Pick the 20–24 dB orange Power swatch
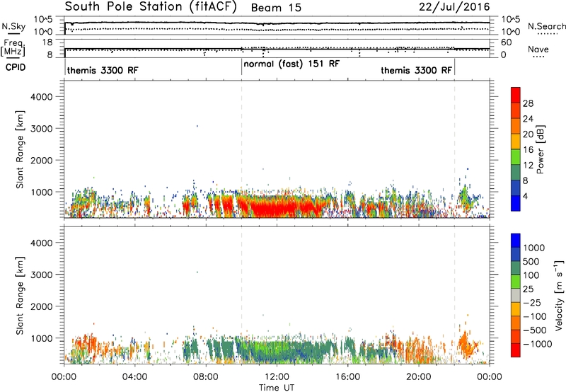Viewport: 566px width, 392px height. [x=516, y=126]
